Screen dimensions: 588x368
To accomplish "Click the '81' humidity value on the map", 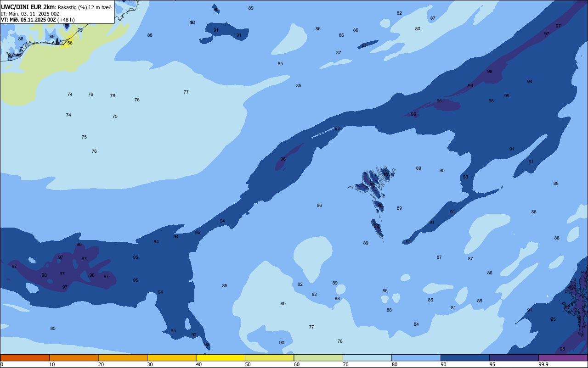I will tap(453, 308).
